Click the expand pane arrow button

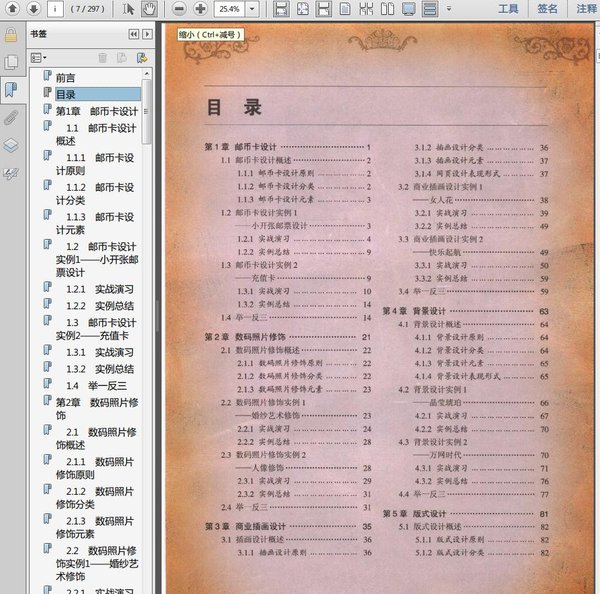tap(147, 34)
